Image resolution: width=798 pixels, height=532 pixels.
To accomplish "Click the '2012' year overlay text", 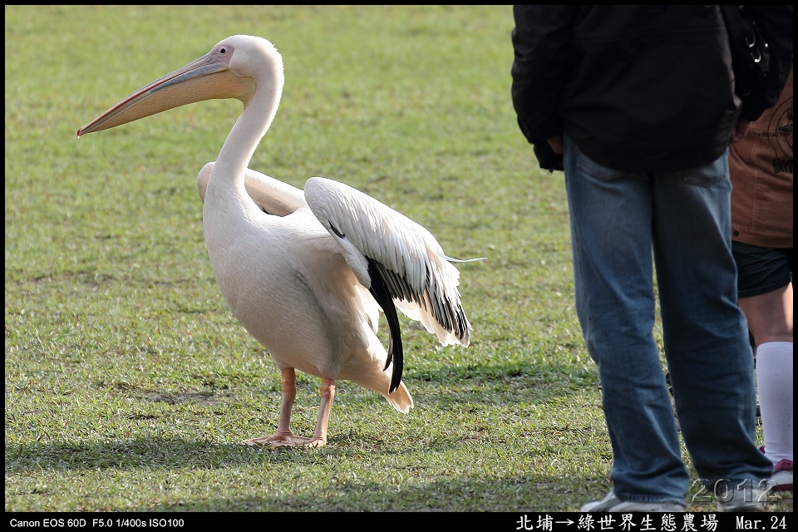I will coord(733,491).
